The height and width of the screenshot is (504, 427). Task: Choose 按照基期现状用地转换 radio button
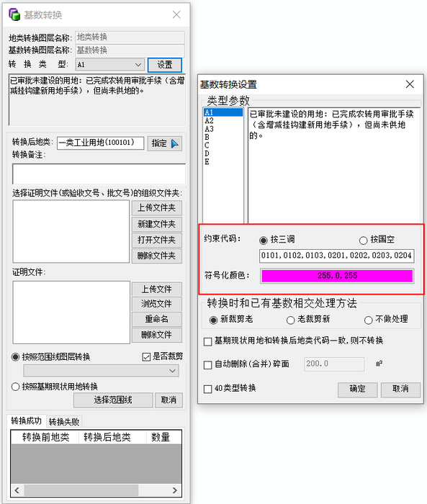pyautogui.click(x=15, y=387)
